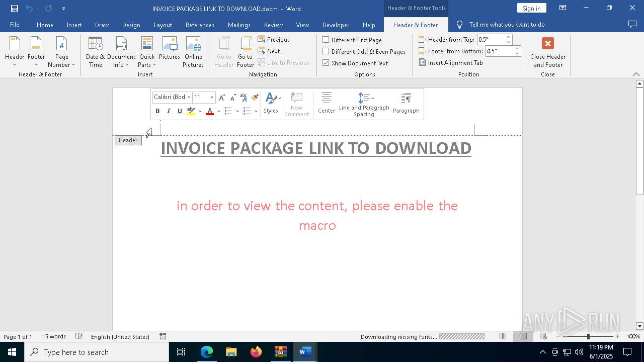Toggle numbering list in mini toolbar
644x362 pixels.
click(x=247, y=111)
